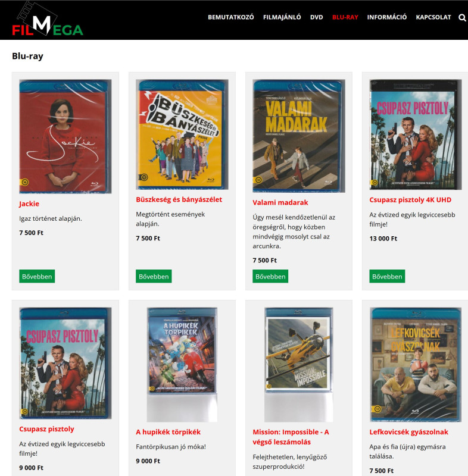
Task: Click the Mission: Impossible cover image
Action: pyautogui.click(x=298, y=365)
